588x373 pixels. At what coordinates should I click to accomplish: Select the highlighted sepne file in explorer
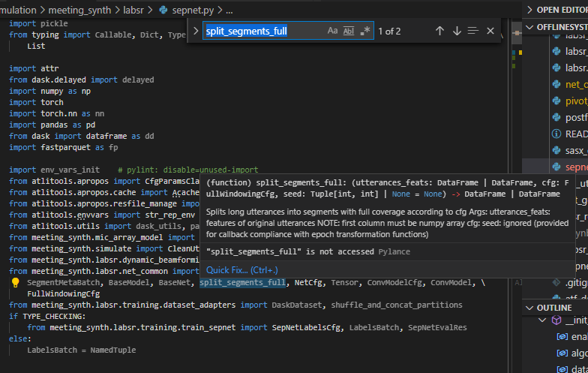[x=576, y=167]
